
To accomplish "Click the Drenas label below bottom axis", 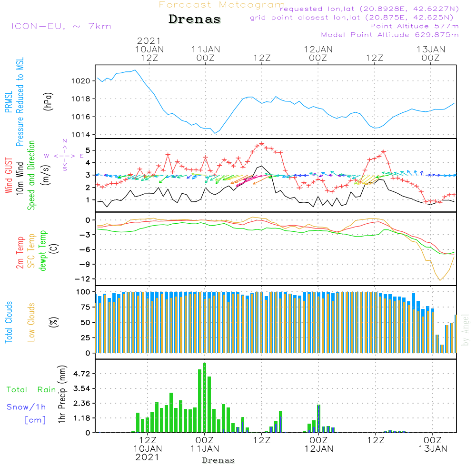I will point(218,460).
